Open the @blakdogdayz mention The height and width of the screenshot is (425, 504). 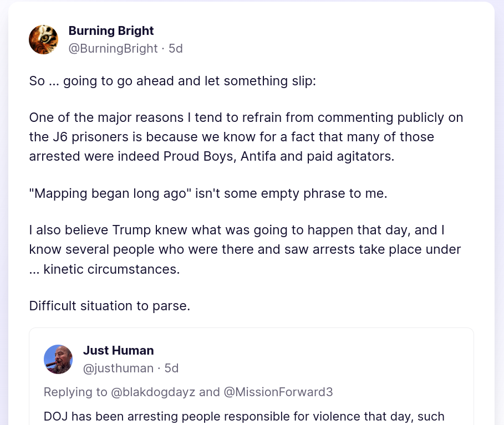coord(153,392)
